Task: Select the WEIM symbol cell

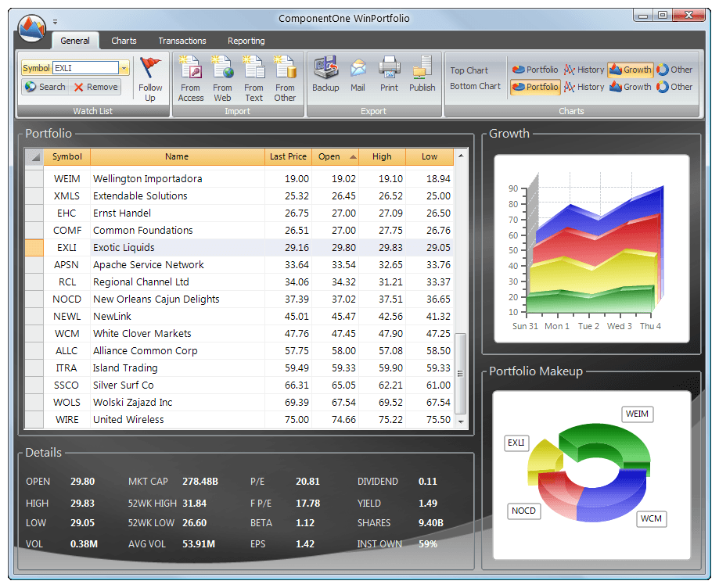Action: pyautogui.click(x=67, y=179)
